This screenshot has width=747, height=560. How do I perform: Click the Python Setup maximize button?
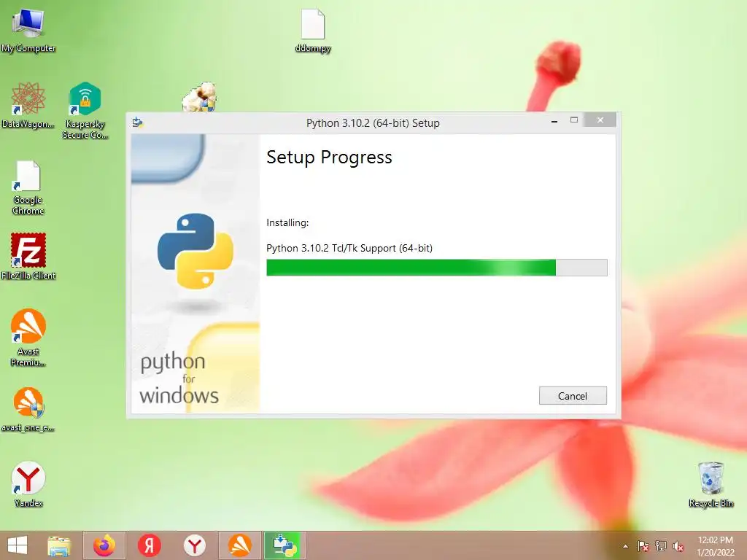pyautogui.click(x=574, y=120)
